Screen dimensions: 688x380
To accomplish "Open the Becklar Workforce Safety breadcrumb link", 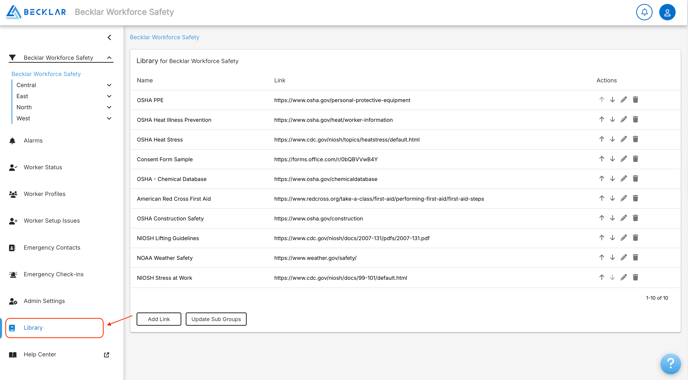I will pos(165,37).
